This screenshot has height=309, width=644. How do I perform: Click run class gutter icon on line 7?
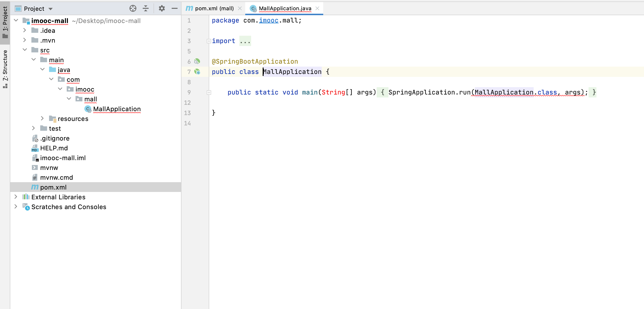coord(197,72)
